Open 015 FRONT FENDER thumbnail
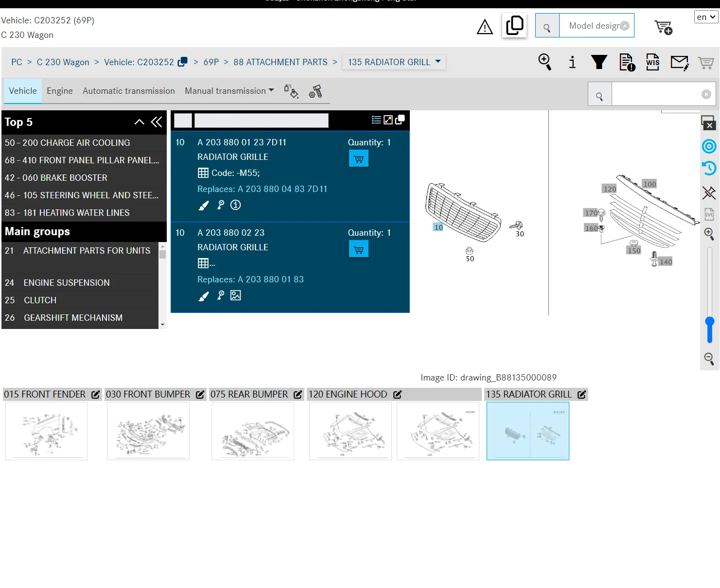The width and height of the screenshot is (720, 588). 46,431
